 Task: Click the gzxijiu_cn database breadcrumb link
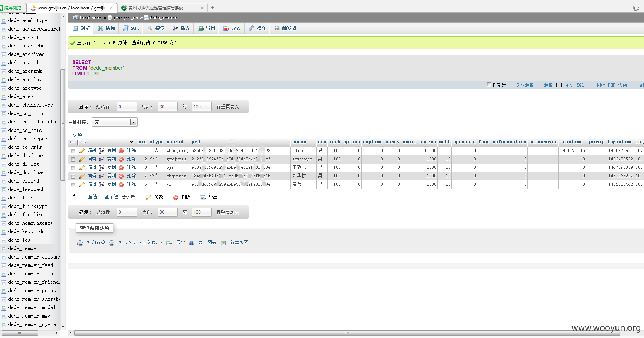click(x=126, y=18)
